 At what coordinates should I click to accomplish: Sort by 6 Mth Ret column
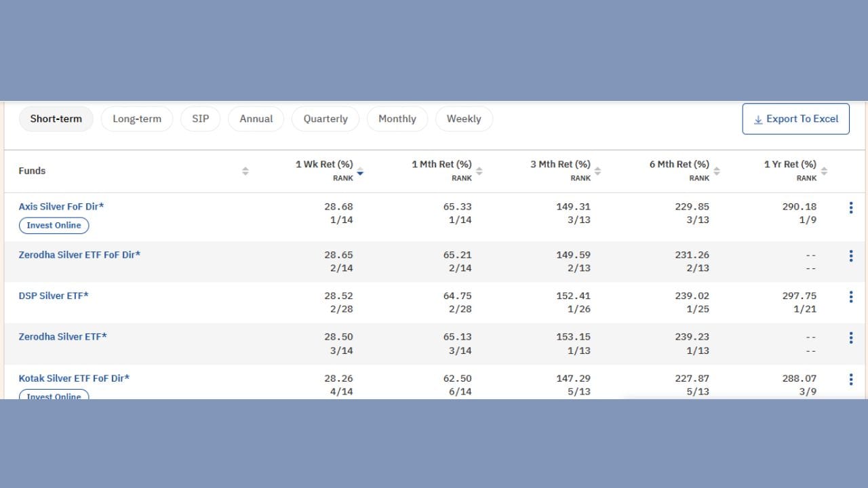[x=716, y=171]
